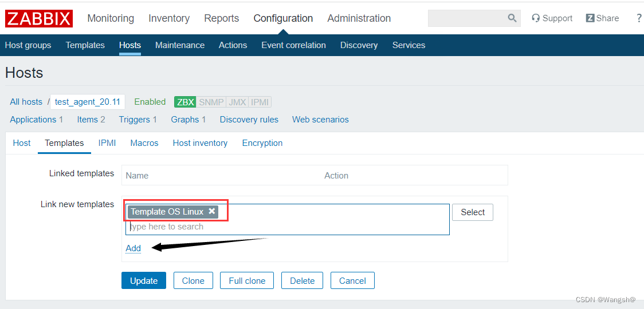
Task: Open Discovery rules link
Action: (249, 120)
